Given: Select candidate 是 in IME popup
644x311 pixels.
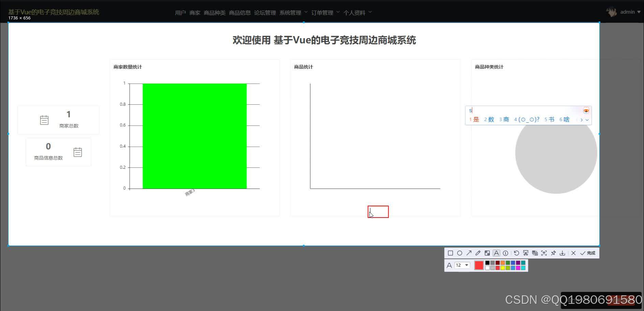Looking at the screenshot, I should (476, 119).
